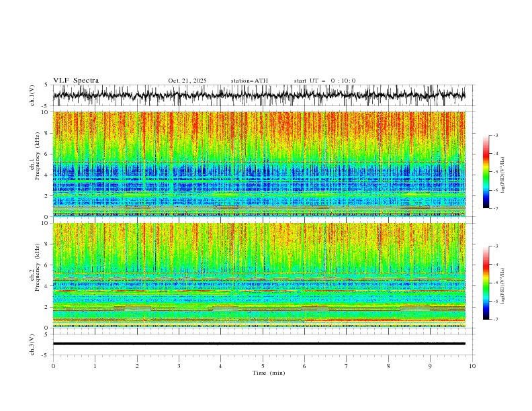Click inside the ch.2 spectrogram plot
This screenshot has height=411, width=532.
point(259,275)
